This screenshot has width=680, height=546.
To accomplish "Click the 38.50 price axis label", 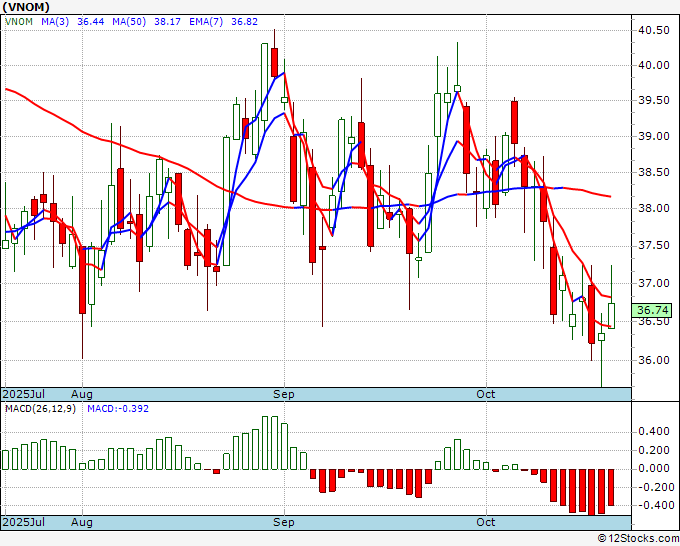I will (x=654, y=173).
